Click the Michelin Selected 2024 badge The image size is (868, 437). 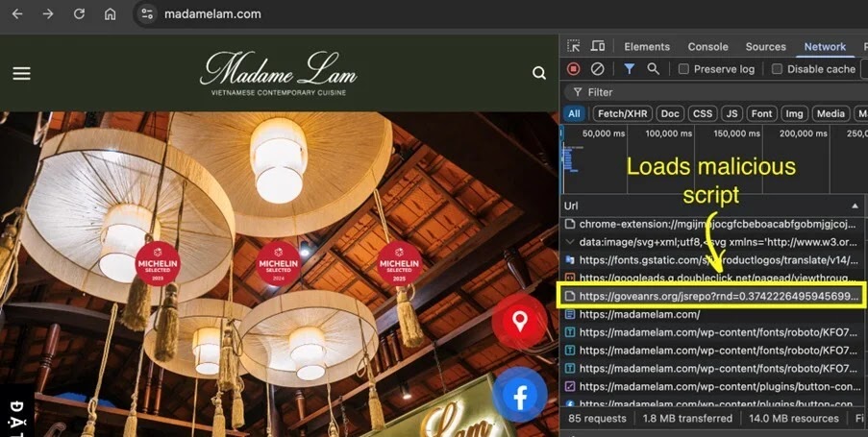(279, 263)
